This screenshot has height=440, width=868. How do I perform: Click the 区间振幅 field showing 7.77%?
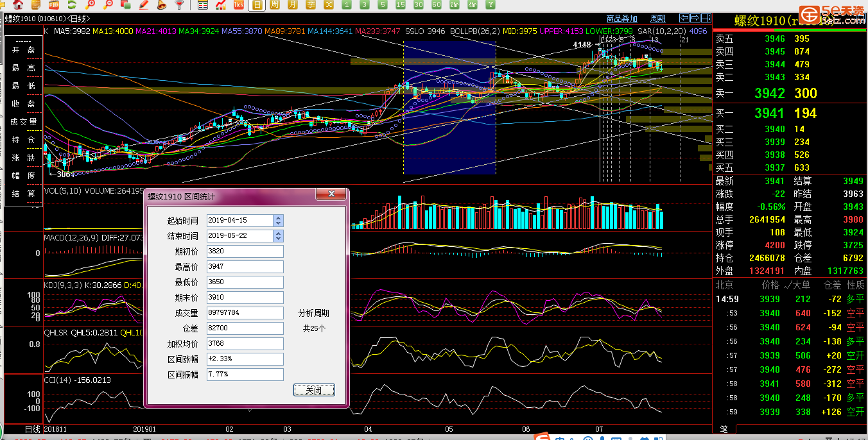(x=245, y=375)
